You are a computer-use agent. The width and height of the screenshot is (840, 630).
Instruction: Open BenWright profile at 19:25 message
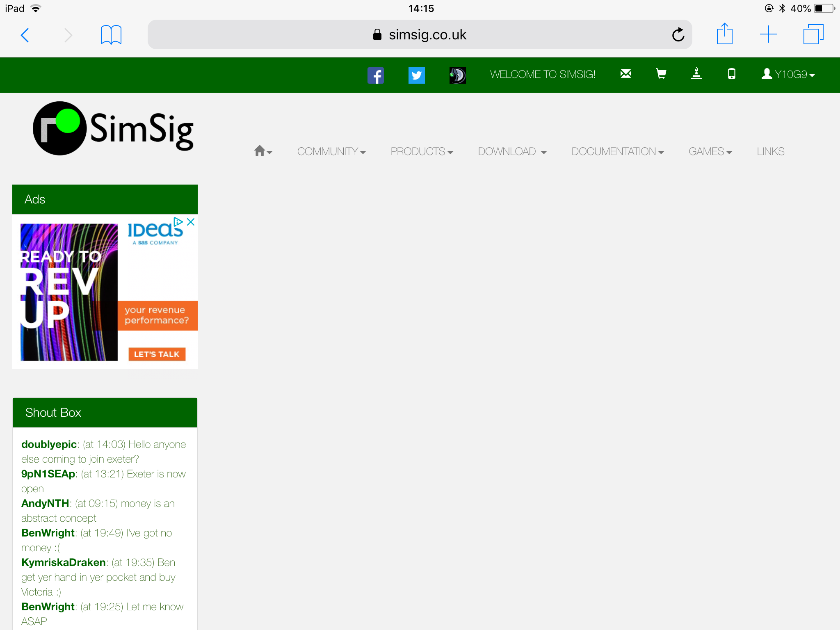point(48,607)
